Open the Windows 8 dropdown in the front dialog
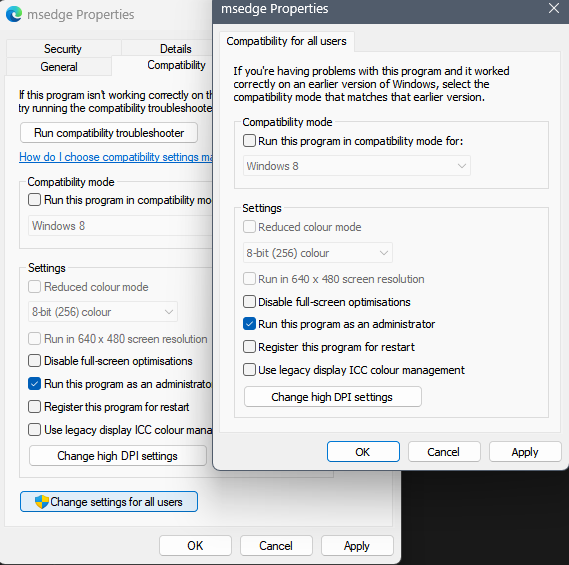569x565 pixels. [x=357, y=166]
